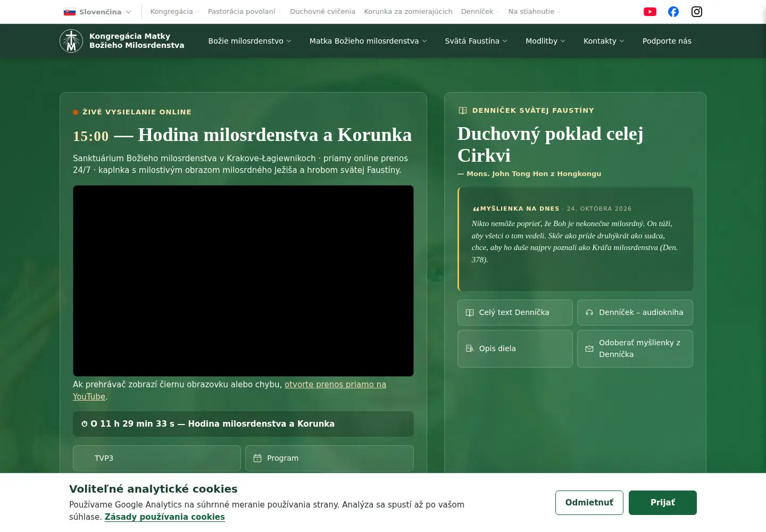Screen dimensions: 766x532
Task: Click the timer icon in countdown bar
Action: click(84, 424)
